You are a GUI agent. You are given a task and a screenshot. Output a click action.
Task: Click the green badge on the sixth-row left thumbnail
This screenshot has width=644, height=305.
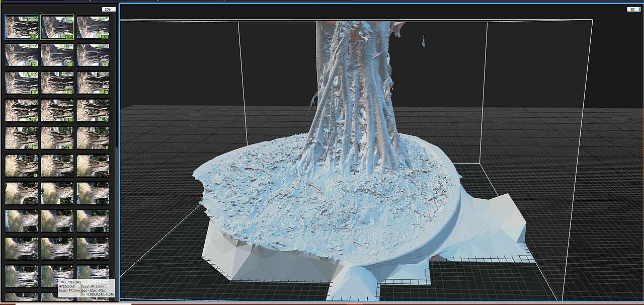[35, 175]
